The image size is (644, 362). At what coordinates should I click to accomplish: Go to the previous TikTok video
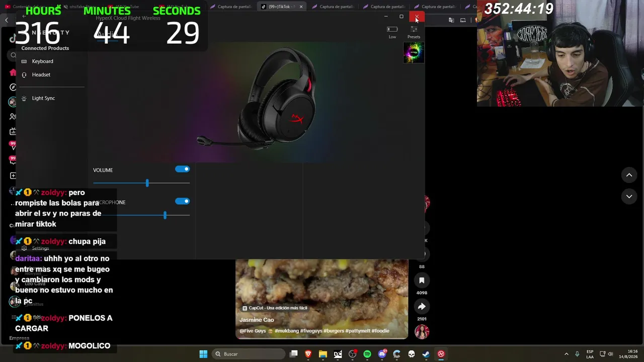point(629,175)
